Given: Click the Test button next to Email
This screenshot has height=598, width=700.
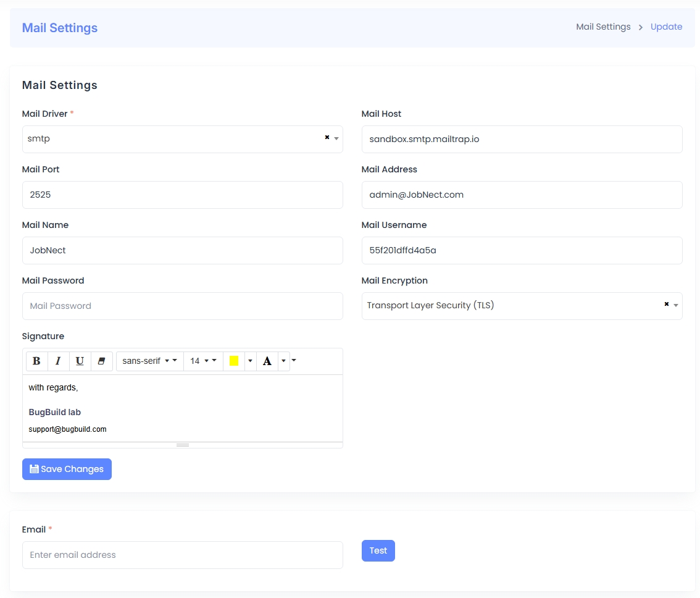Looking at the screenshot, I should (x=378, y=550).
